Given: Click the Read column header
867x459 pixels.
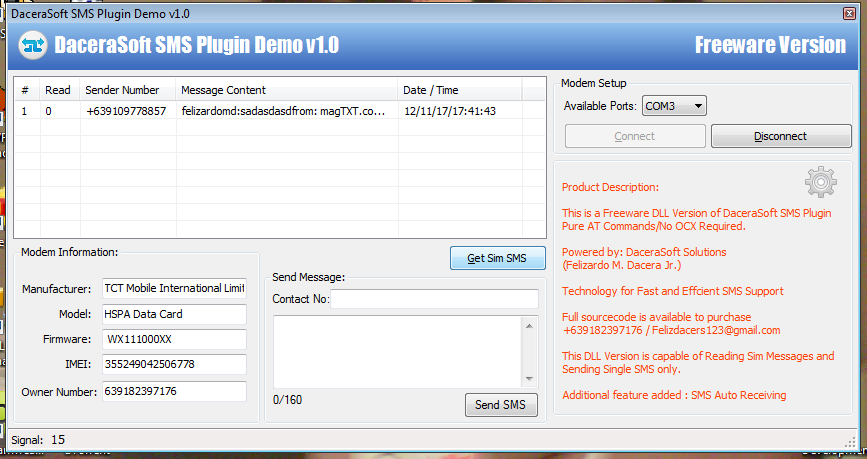Looking at the screenshot, I should click(60, 90).
